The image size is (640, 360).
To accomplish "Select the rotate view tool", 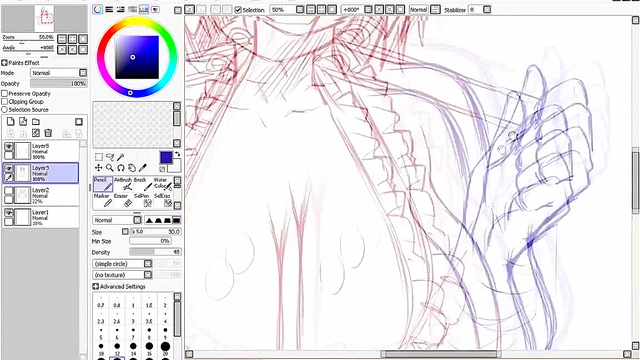I will [121, 168].
